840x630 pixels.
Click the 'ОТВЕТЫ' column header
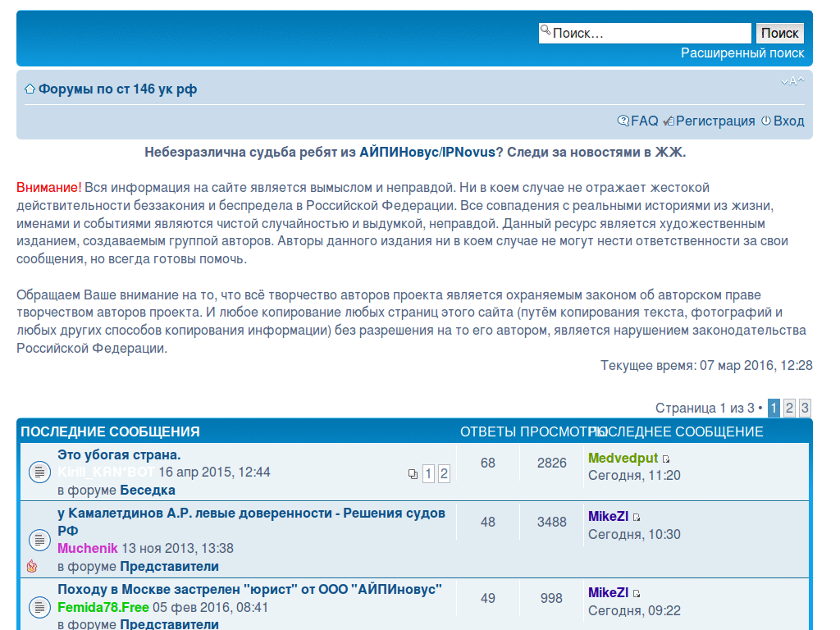click(488, 431)
